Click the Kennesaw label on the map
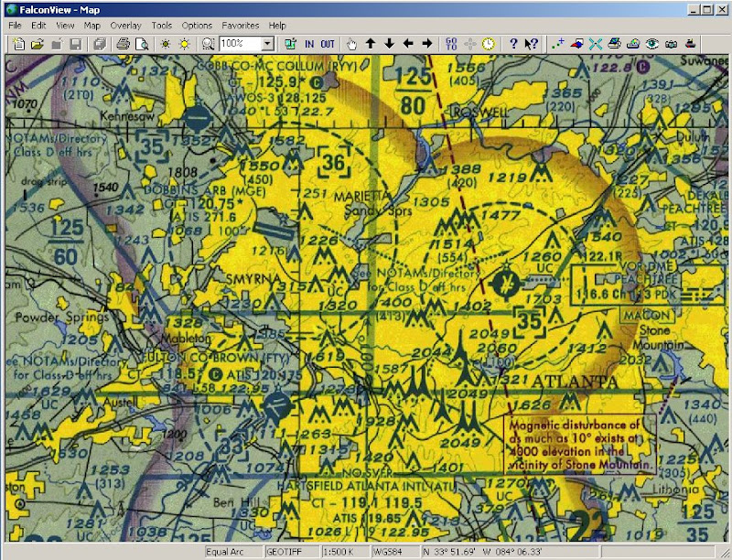732x560 pixels. (x=127, y=116)
